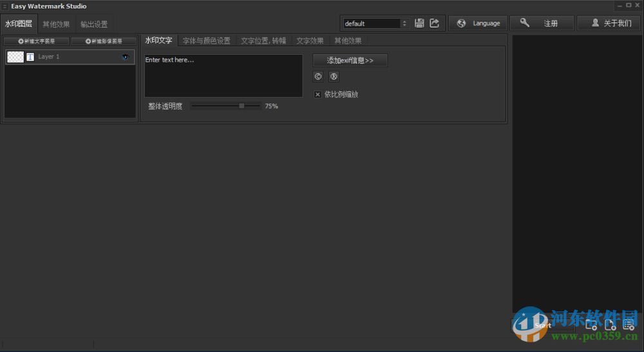
Task: Open the 其他效果 main tab
Action: tap(56, 24)
